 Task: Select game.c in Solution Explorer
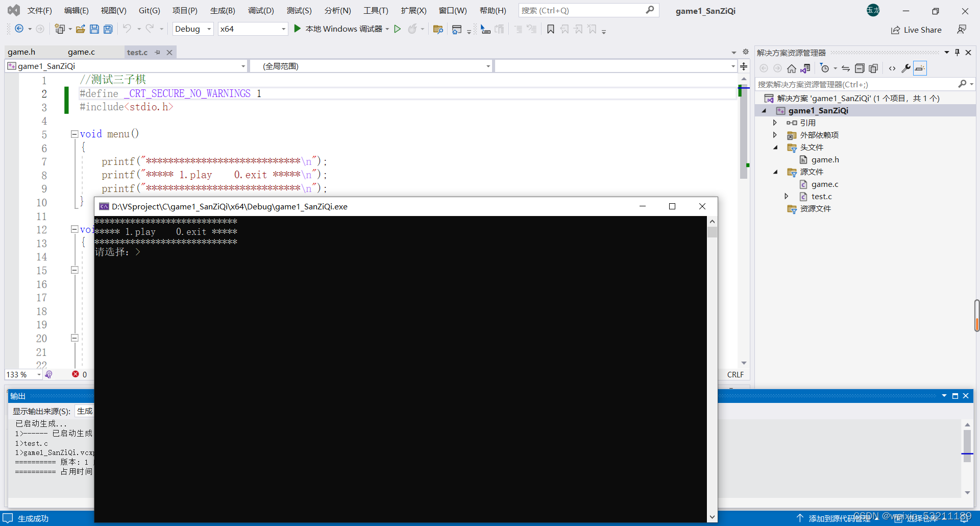click(824, 184)
